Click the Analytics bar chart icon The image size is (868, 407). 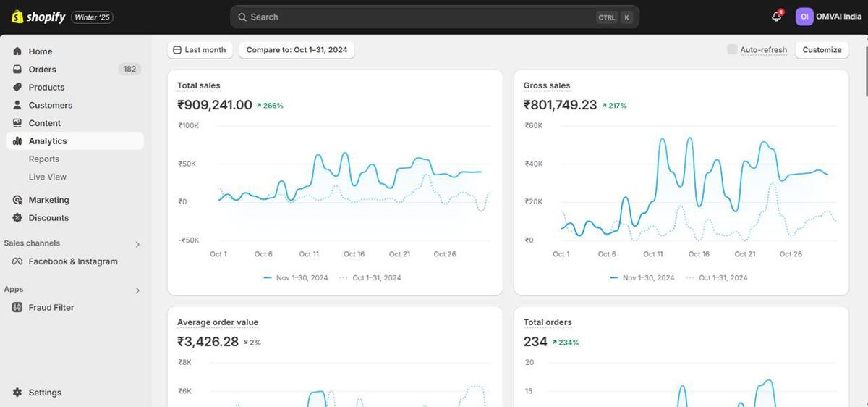[17, 141]
